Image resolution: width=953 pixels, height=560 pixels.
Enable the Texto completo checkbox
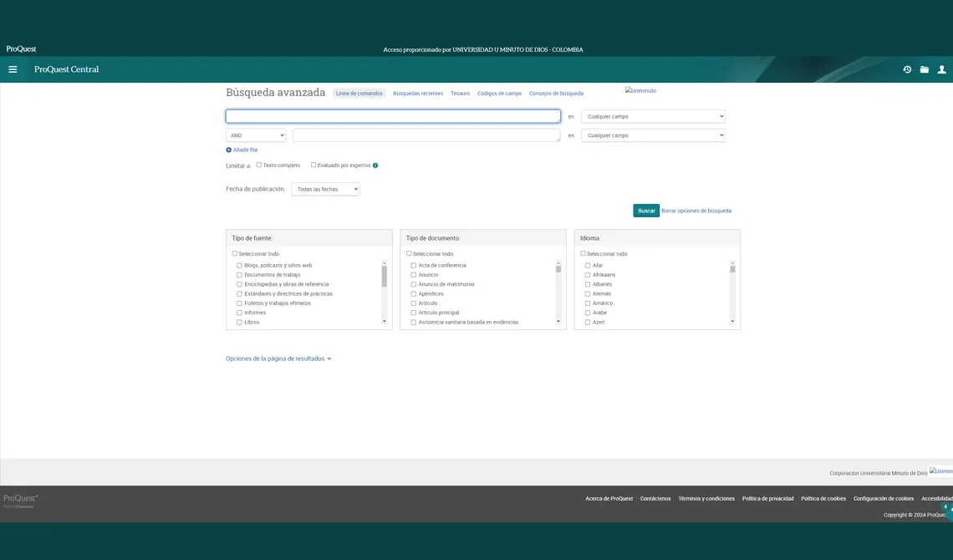(x=259, y=165)
